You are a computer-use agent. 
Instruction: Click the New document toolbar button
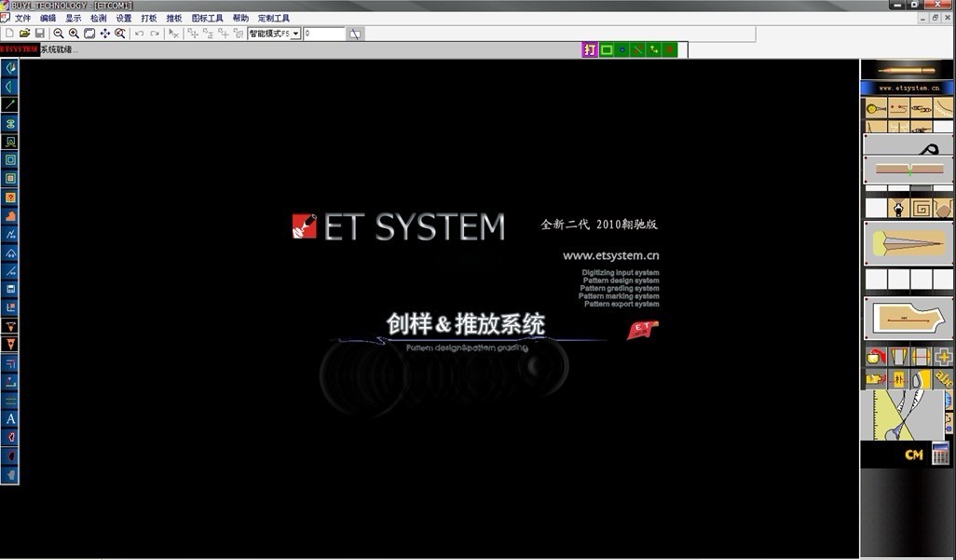pyautogui.click(x=11, y=33)
